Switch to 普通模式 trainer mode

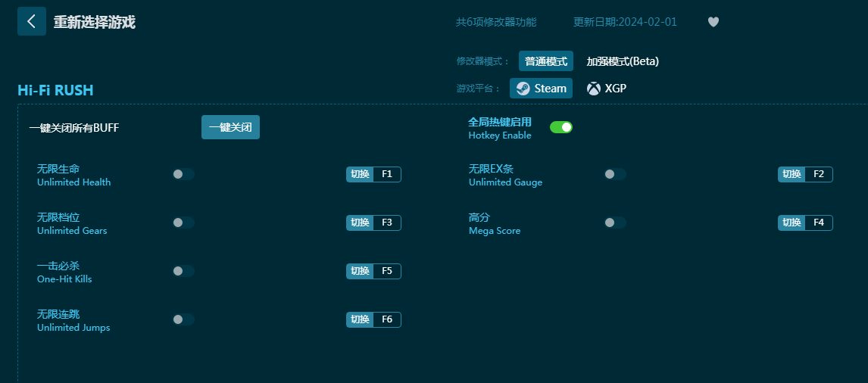[546, 61]
